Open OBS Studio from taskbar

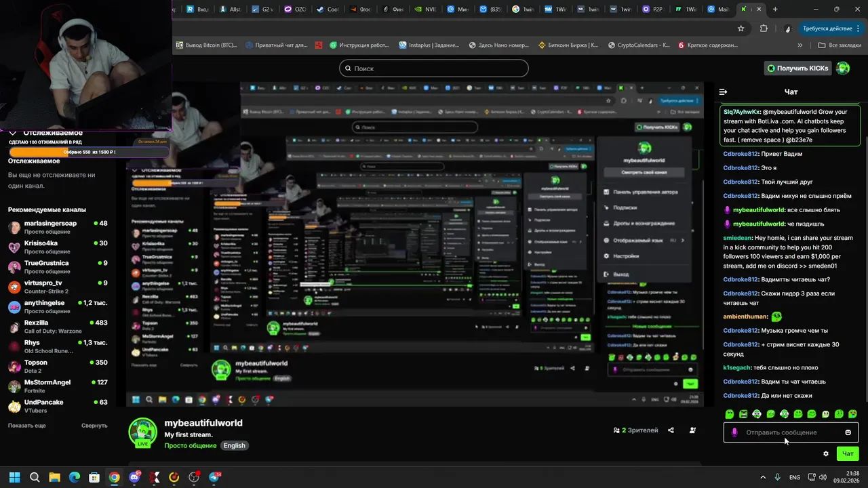point(195,477)
